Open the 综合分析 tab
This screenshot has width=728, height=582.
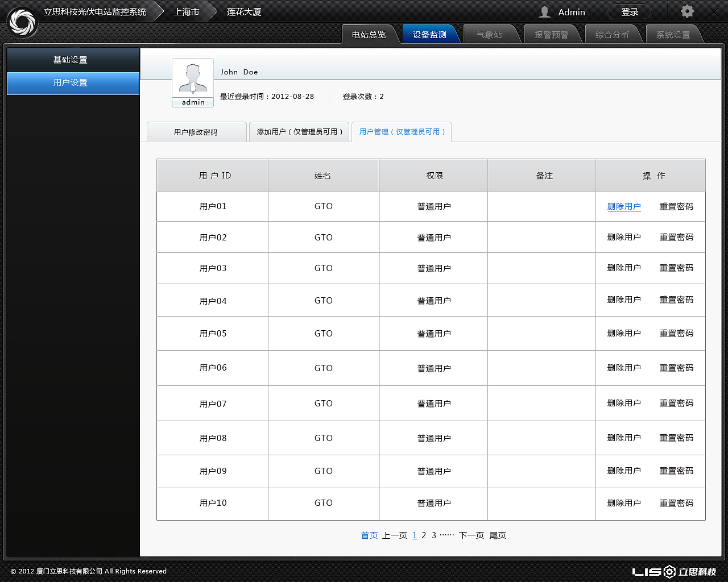613,34
